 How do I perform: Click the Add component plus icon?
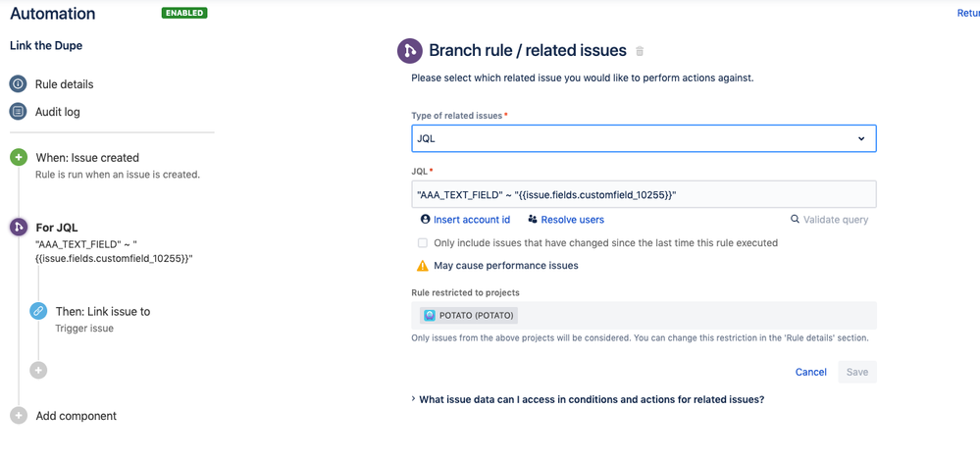[x=19, y=416]
